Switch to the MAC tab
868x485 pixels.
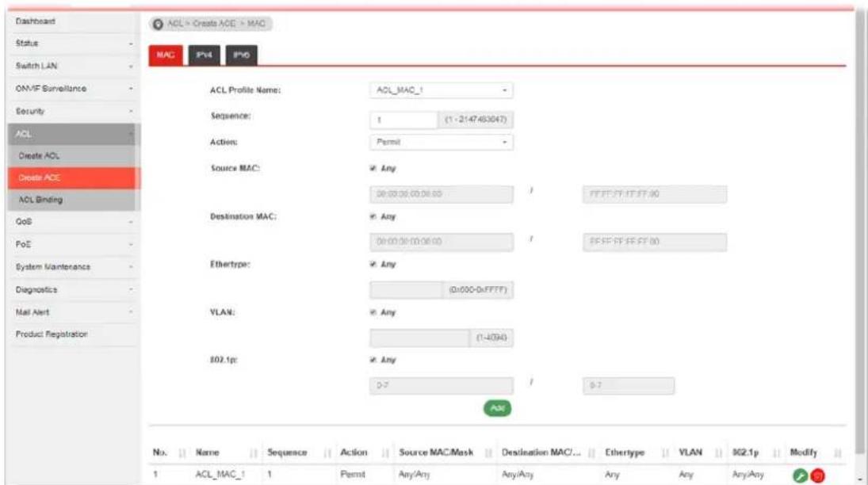(x=166, y=55)
